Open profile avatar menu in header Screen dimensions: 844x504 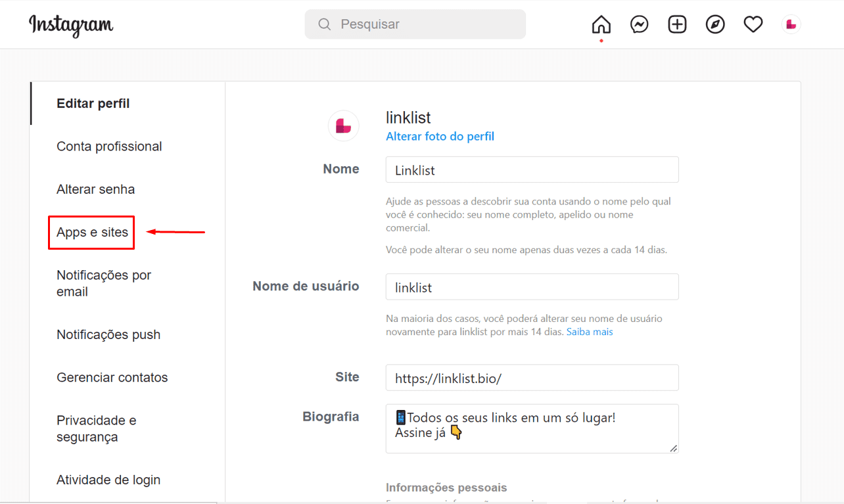click(x=791, y=24)
